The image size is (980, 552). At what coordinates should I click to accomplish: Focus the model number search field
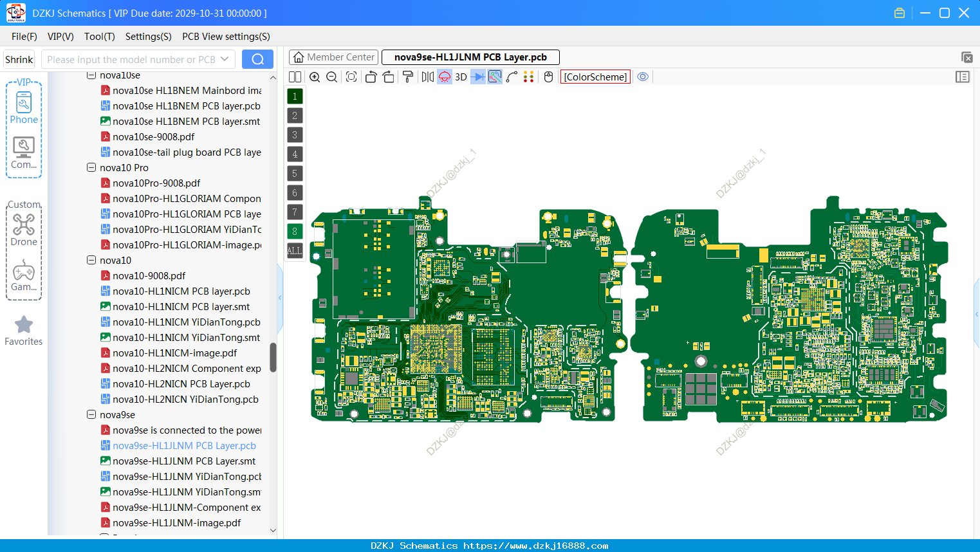coord(131,59)
